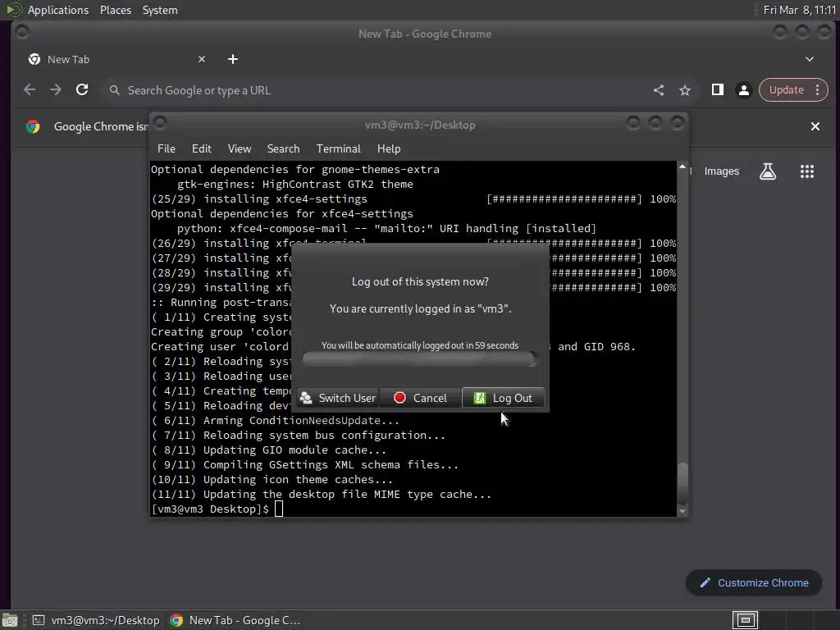Open the terminal Help menu

pos(389,148)
